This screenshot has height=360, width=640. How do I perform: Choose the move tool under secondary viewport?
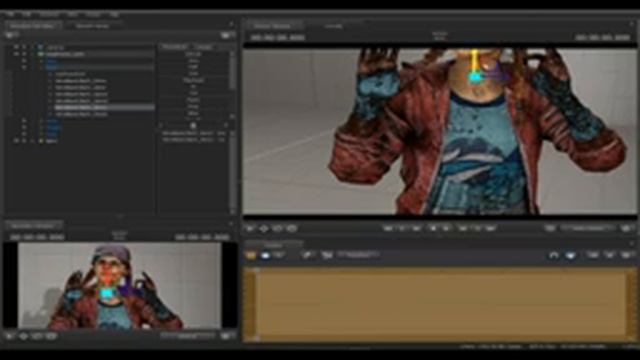pyautogui.click(x=23, y=336)
